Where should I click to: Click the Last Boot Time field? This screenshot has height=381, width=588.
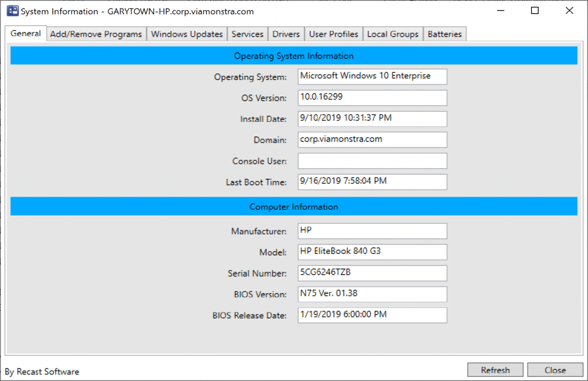tap(372, 182)
